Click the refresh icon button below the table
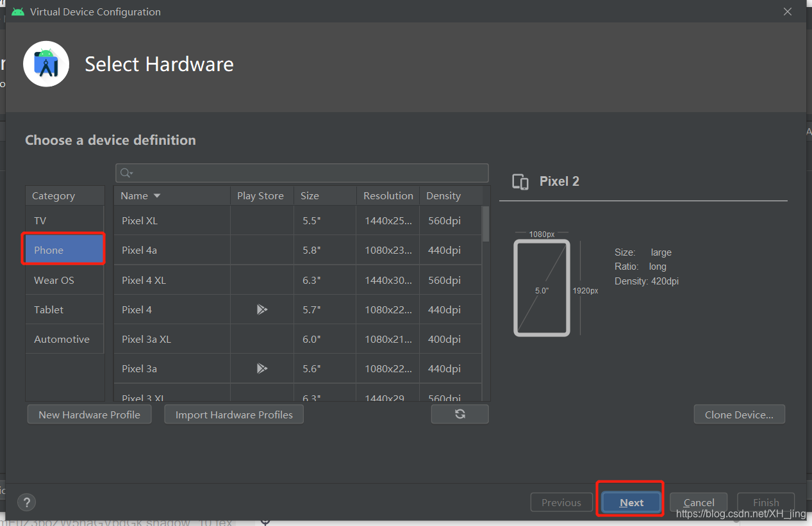The image size is (812, 526). 460,414
